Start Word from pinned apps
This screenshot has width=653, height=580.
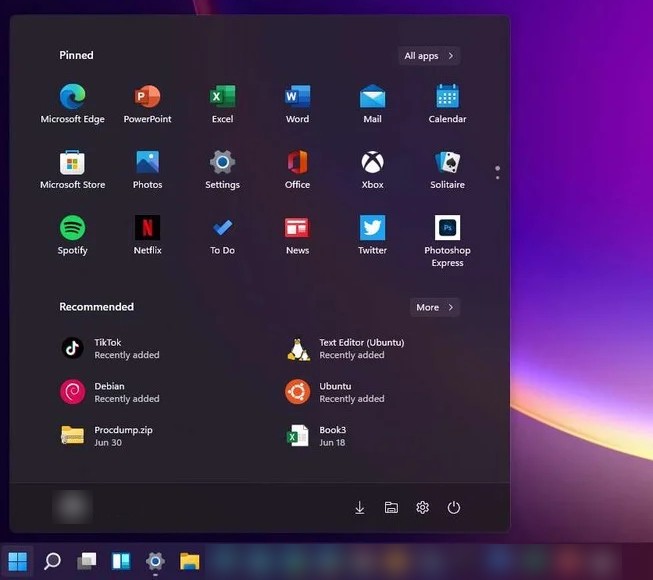click(x=297, y=104)
